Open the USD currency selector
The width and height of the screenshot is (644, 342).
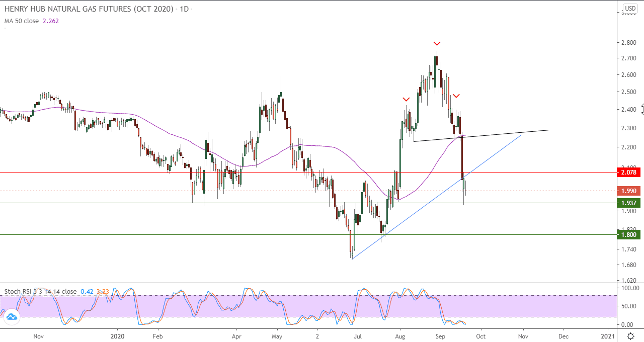[630, 9]
